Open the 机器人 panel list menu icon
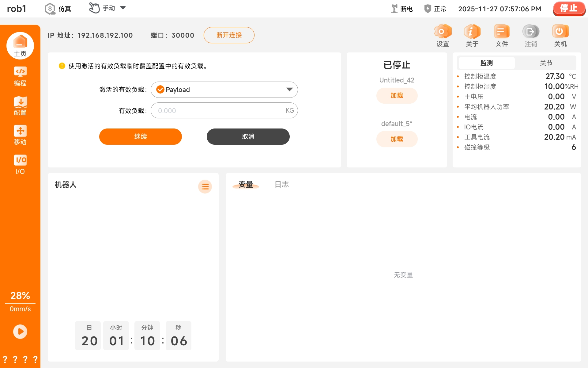The height and width of the screenshot is (368, 588). [x=205, y=186]
